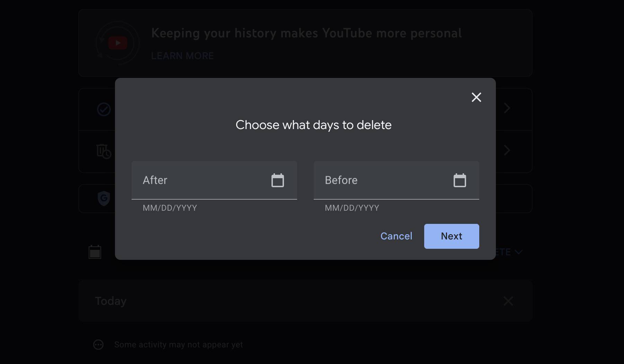Close the Choose what days to delete dialog

tap(476, 97)
